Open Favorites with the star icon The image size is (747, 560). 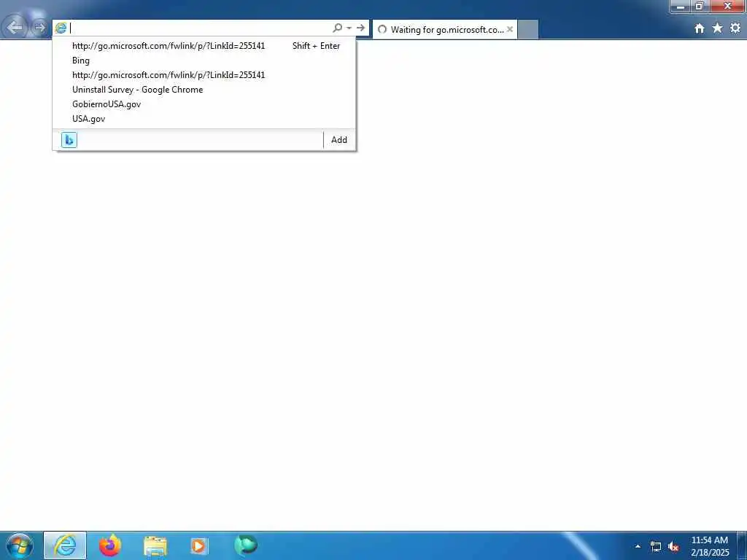pyautogui.click(x=718, y=28)
